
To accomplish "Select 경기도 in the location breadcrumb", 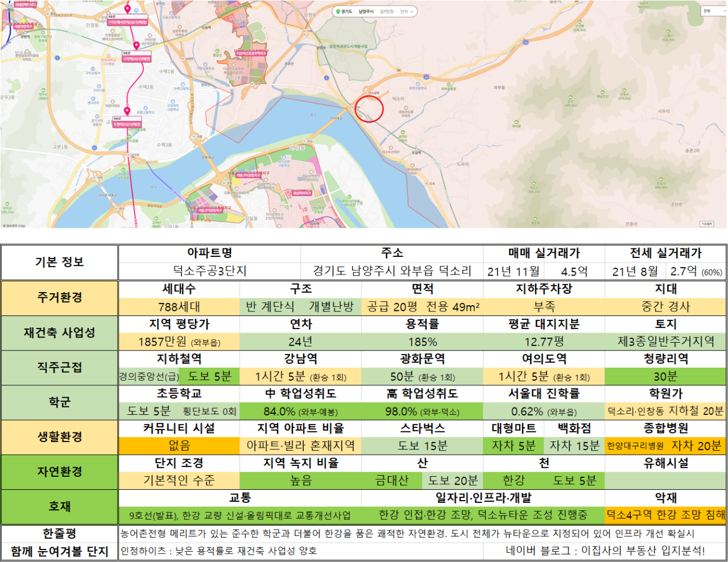I will pyautogui.click(x=347, y=11).
